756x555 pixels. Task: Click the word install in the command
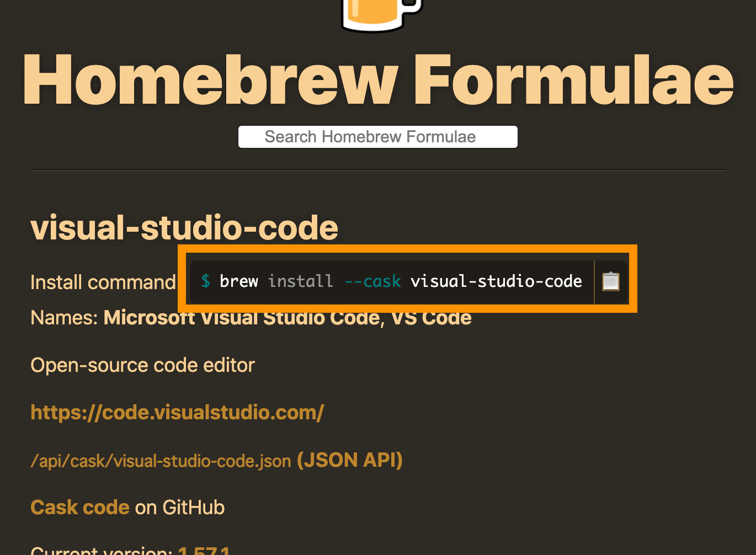tap(301, 281)
